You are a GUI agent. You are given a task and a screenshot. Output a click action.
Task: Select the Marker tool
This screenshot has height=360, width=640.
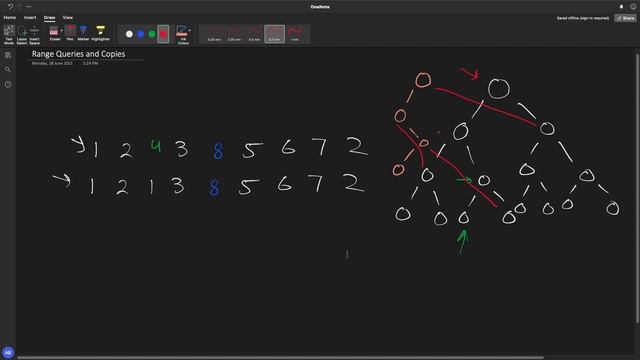83,33
